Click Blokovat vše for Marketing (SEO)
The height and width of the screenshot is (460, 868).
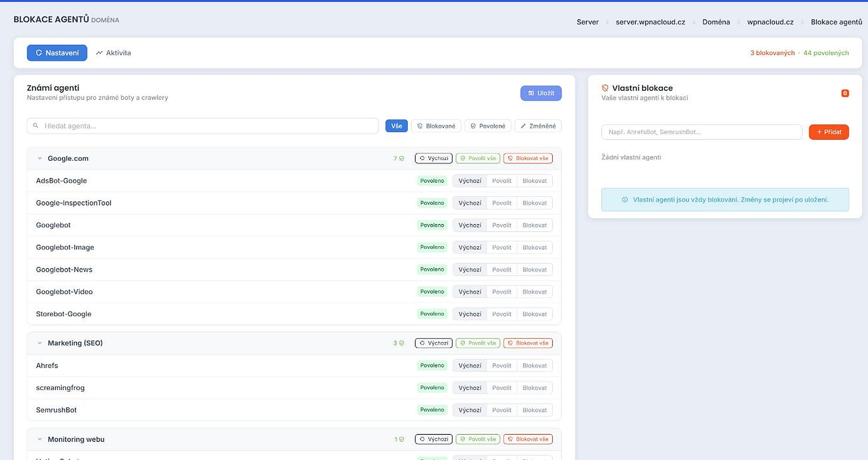(528, 343)
